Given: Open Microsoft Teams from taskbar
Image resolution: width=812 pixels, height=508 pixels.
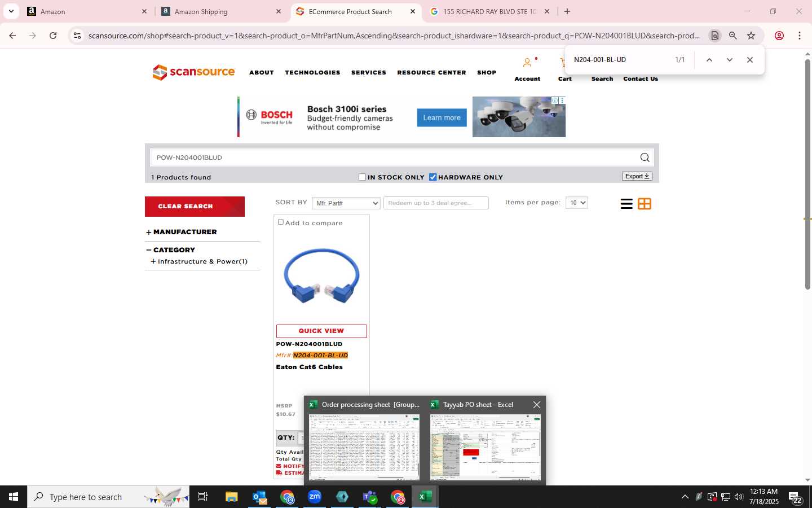Looking at the screenshot, I should click(370, 497).
